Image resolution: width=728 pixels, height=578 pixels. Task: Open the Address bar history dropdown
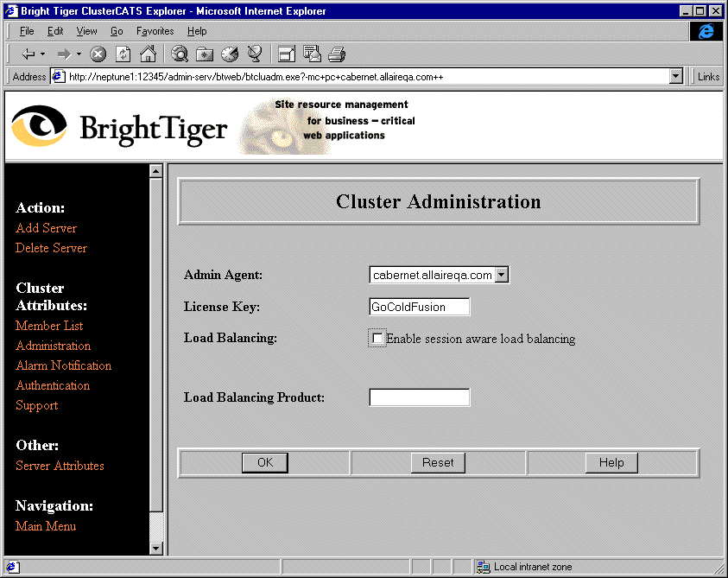[x=676, y=77]
